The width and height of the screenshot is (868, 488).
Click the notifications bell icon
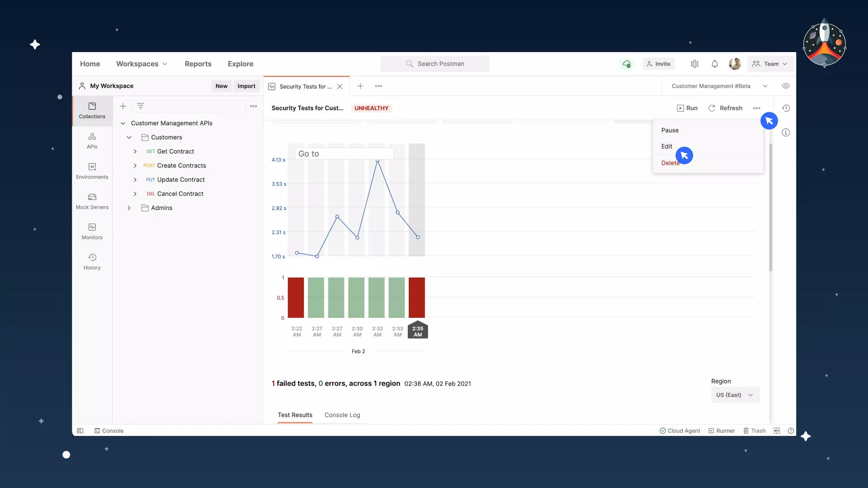pyautogui.click(x=715, y=64)
